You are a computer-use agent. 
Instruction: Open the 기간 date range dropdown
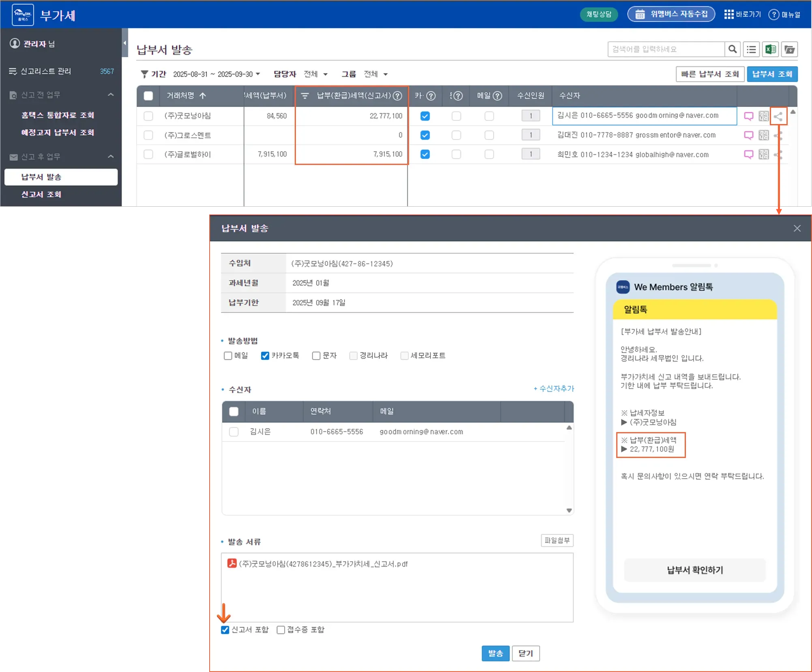[x=217, y=74]
